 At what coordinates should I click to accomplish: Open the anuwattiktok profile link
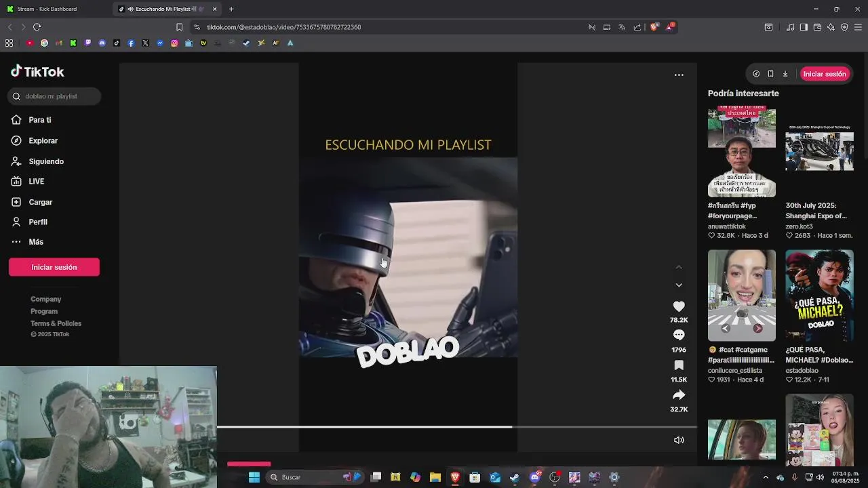727,226
